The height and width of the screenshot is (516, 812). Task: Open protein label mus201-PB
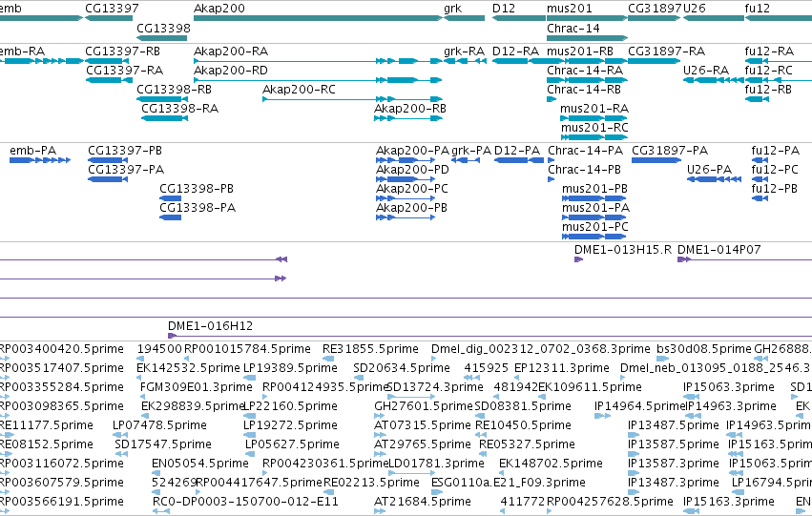click(x=595, y=189)
